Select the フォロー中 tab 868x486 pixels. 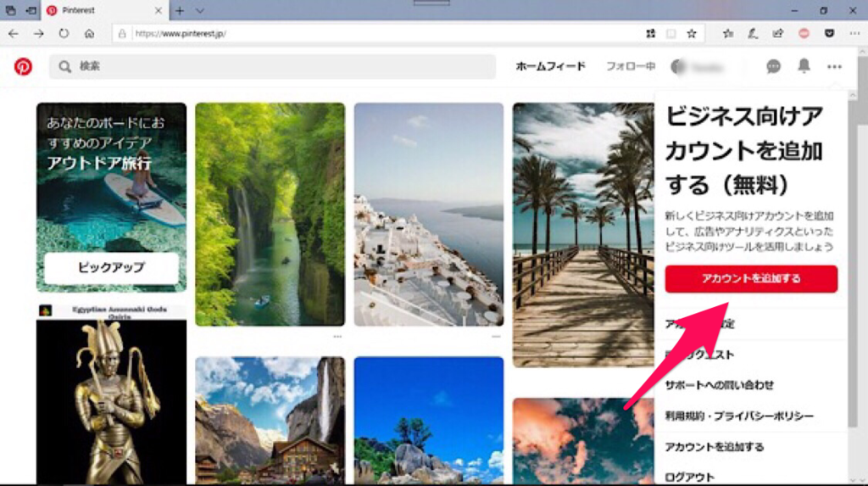[x=631, y=66]
